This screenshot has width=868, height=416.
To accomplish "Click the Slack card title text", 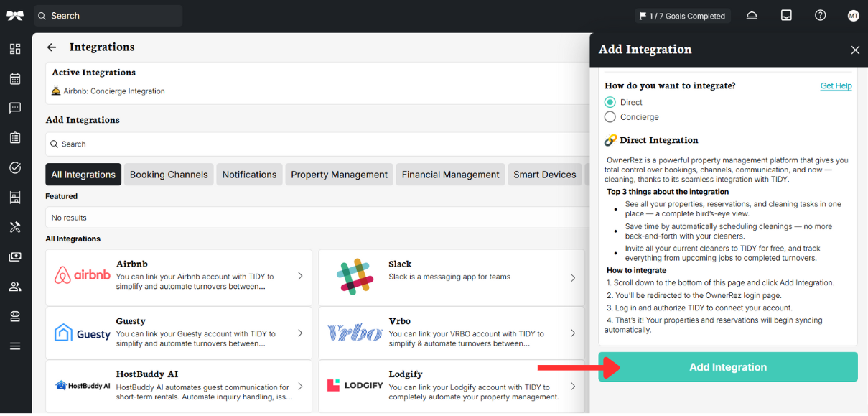I will coord(400,264).
